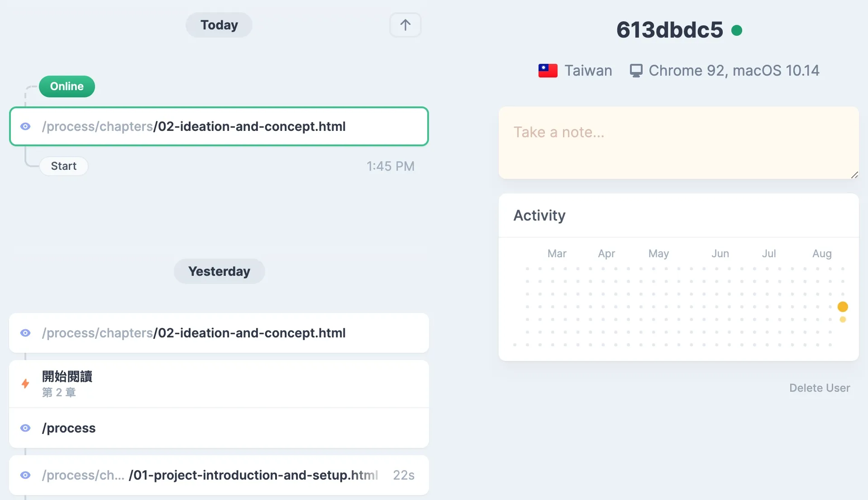Toggle visibility of yesterday's 02-ideation-and-concept.html view
The image size is (868, 500).
[x=25, y=333]
